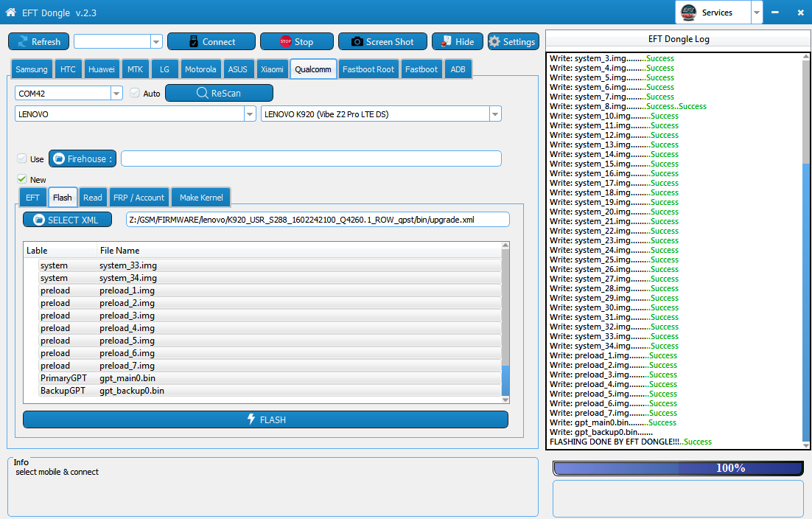Viewport: 812px width, 519px height.
Task: Click the camera Screen Shot icon
Action: point(357,41)
